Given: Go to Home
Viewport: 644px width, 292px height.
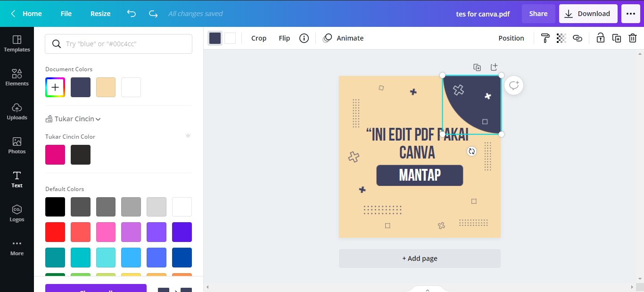Looking at the screenshot, I should point(32,14).
